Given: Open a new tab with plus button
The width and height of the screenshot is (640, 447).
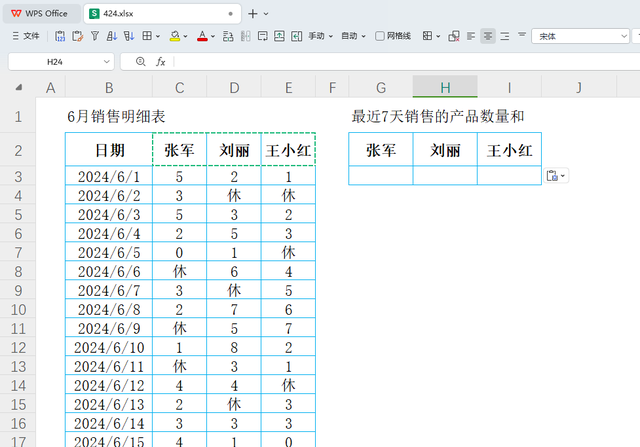Looking at the screenshot, I should [253, 13].
